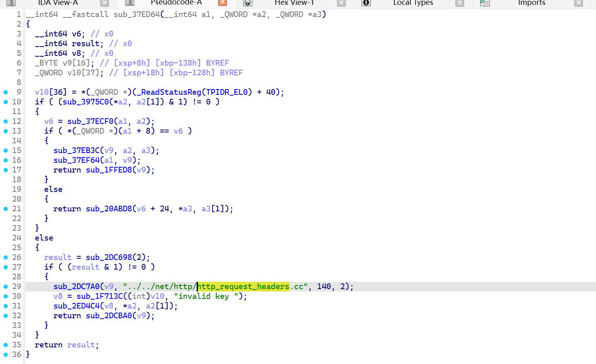Click the Local Types tab icon

366,3
